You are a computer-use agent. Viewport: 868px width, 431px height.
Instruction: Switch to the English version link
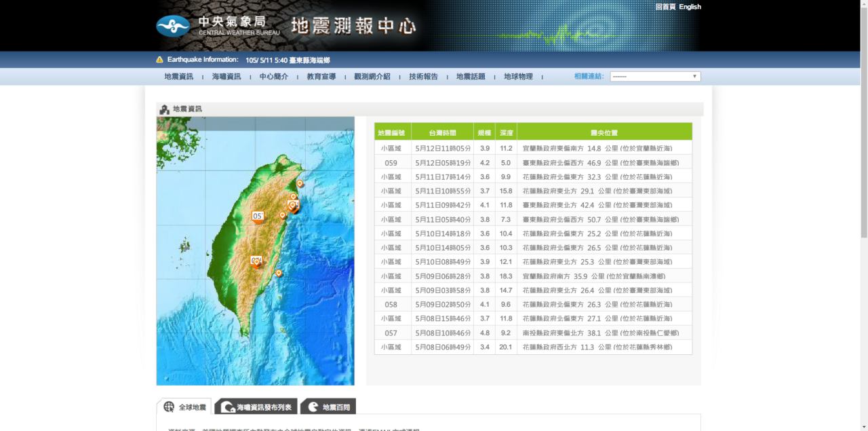pyautogui.click(x=690, y=7)
